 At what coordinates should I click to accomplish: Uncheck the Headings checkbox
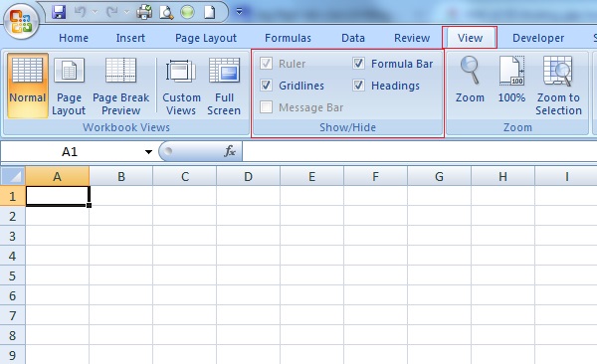point(358,86)
